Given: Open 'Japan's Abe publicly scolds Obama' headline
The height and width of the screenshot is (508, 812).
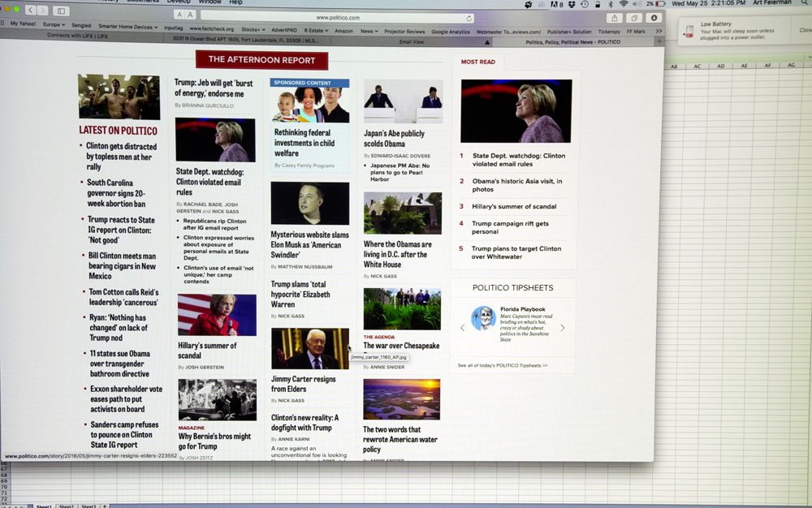Looking at the screenshot, I should (x=394, y=138).
